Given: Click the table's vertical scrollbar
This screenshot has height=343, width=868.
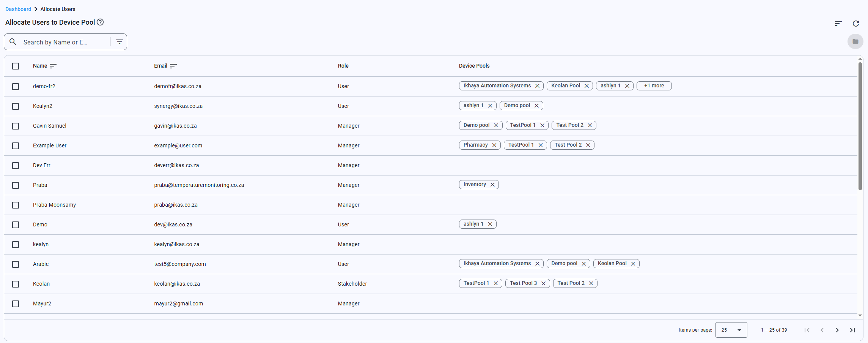Looking at the screenshot, I should point(860,125).
